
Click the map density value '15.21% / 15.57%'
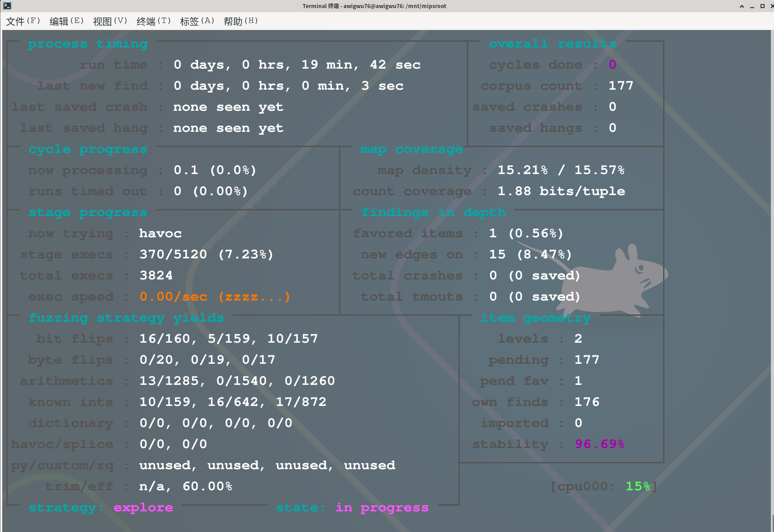[561, 170]
